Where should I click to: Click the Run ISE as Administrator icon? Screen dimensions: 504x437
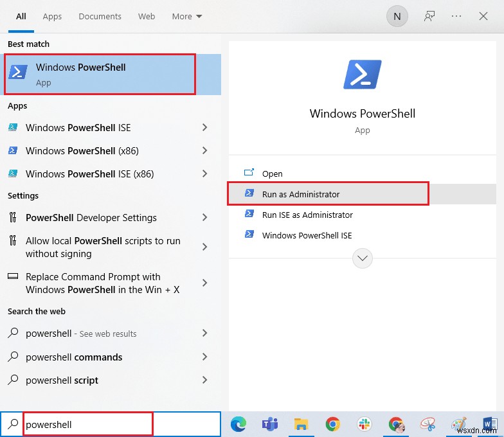pos(249,213)
